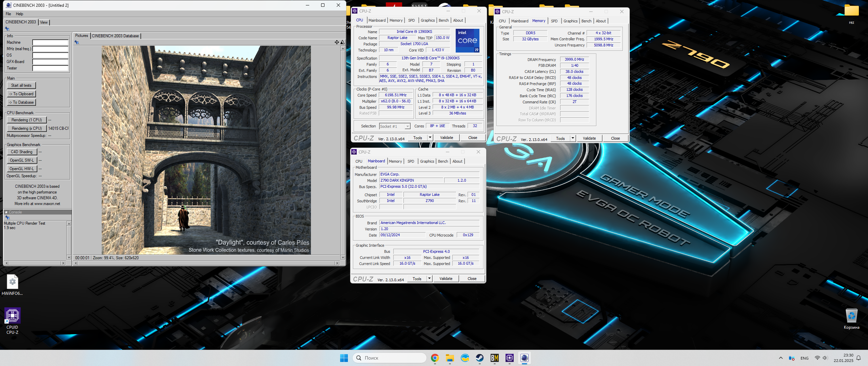Click into the Machine input field
Viewport: 868px width, 366px height.
(51, 42)
